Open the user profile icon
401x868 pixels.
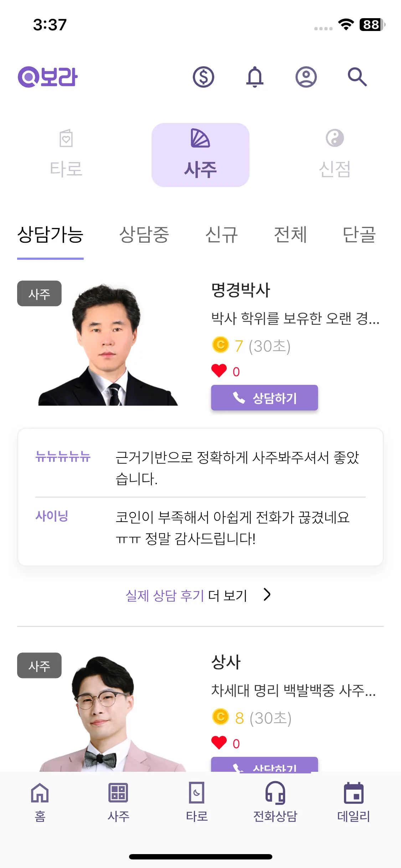tap(306, 77)
